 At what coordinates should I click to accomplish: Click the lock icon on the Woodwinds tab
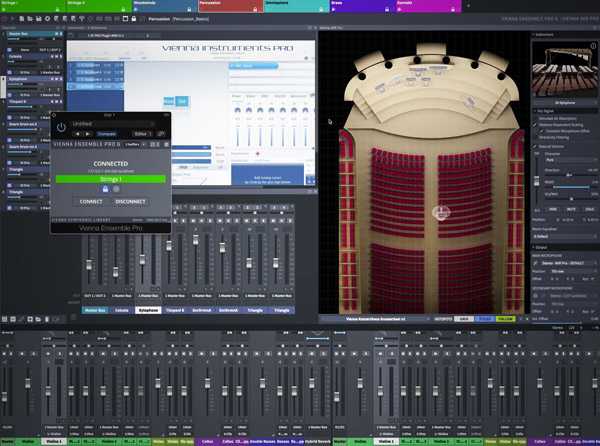[x=189, y=9]
